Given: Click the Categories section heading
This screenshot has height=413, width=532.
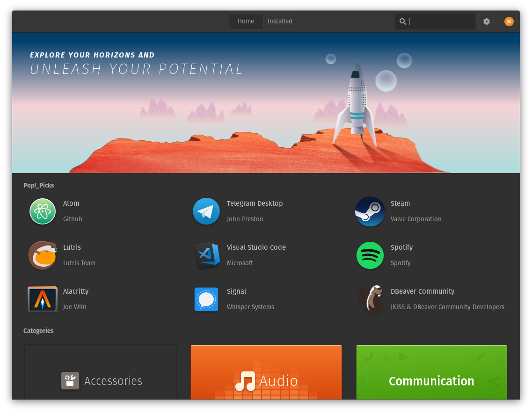Looking at the screenshot, I should click(38, 331).
